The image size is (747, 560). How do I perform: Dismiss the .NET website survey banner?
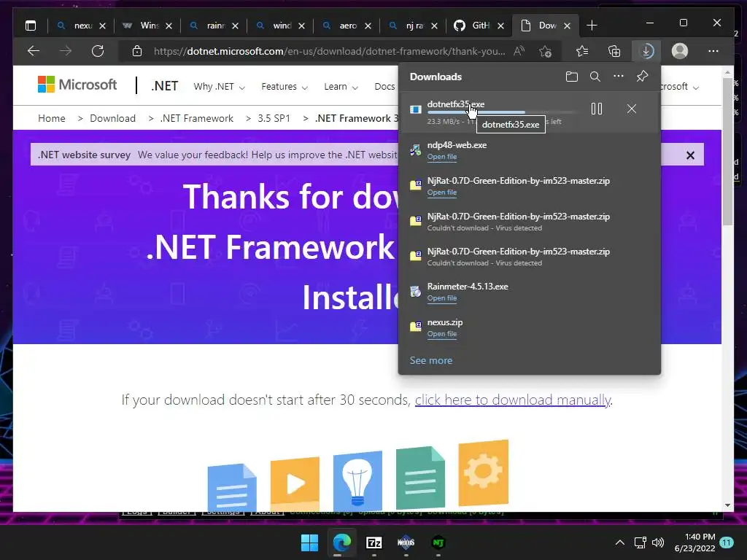(x=690, y=155)
